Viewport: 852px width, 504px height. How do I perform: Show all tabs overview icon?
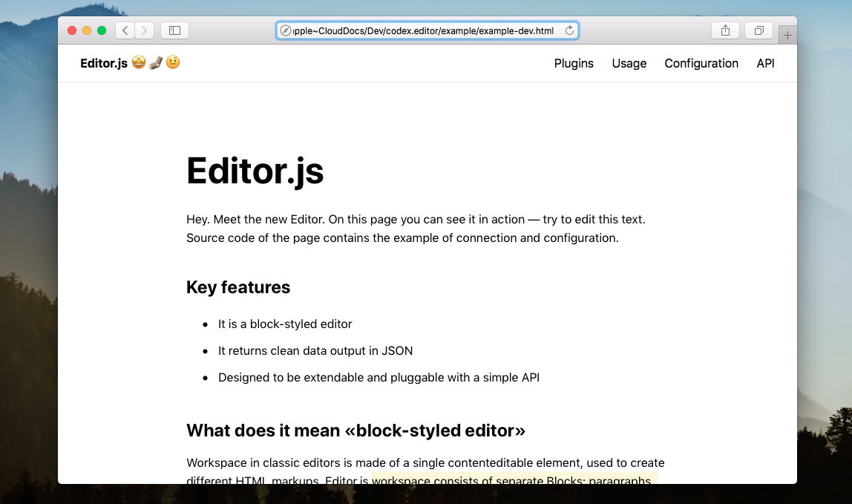pos(758,30)
